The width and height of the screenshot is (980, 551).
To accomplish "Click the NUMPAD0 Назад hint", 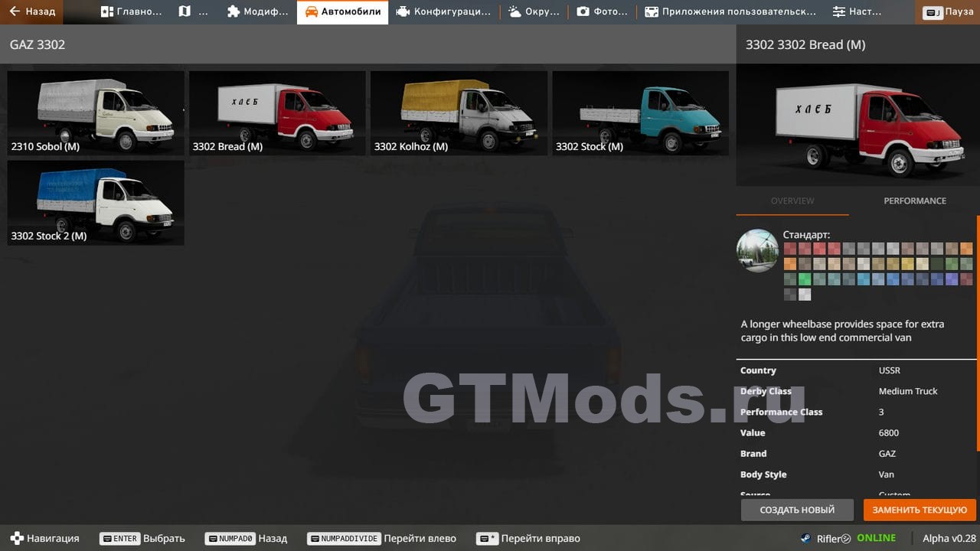I will pyautogui.click(x=246, y=538).
